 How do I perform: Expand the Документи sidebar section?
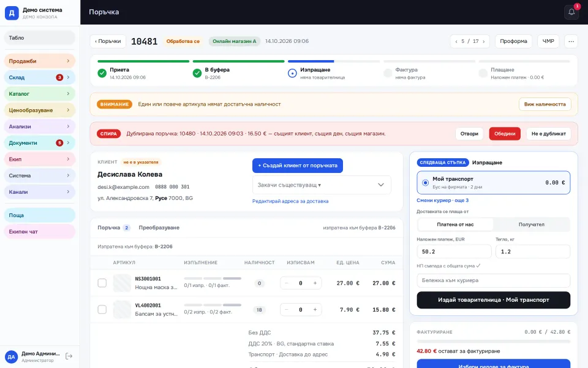tap(39, 143)
